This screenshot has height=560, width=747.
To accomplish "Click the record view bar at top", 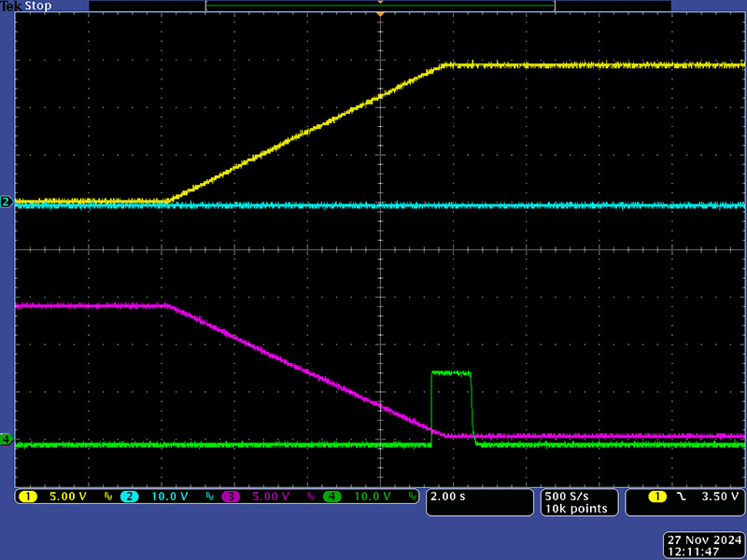I will [380, 6].
